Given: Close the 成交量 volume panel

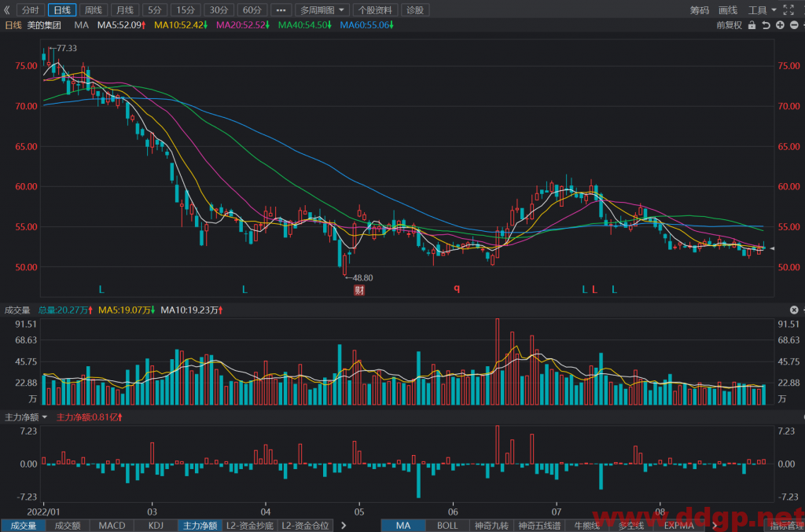Looking at the screenshot, I should [794, 310].
